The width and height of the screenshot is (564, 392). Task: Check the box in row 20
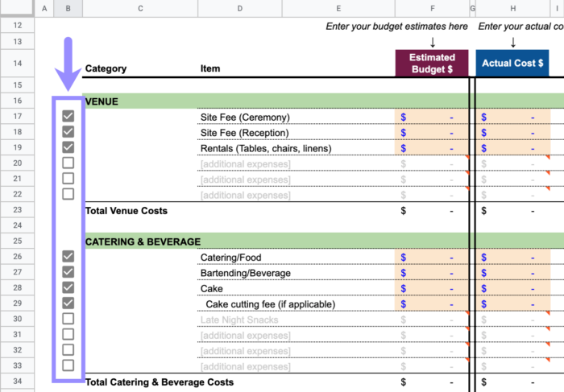coord(68,163)
